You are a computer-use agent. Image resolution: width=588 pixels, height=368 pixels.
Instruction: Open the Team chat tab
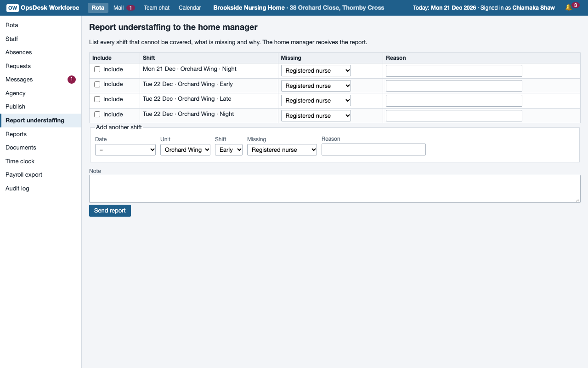[x=157, y=8]
